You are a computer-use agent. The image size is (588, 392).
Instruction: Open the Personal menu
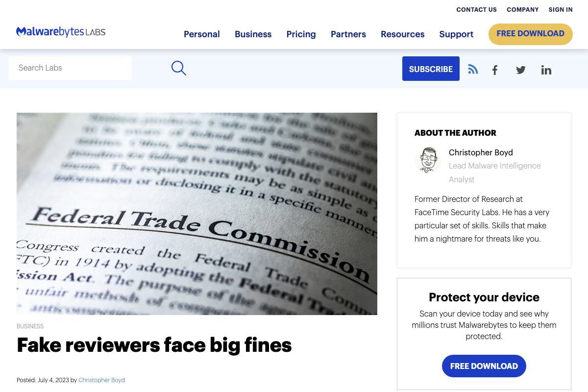[201, 34]
